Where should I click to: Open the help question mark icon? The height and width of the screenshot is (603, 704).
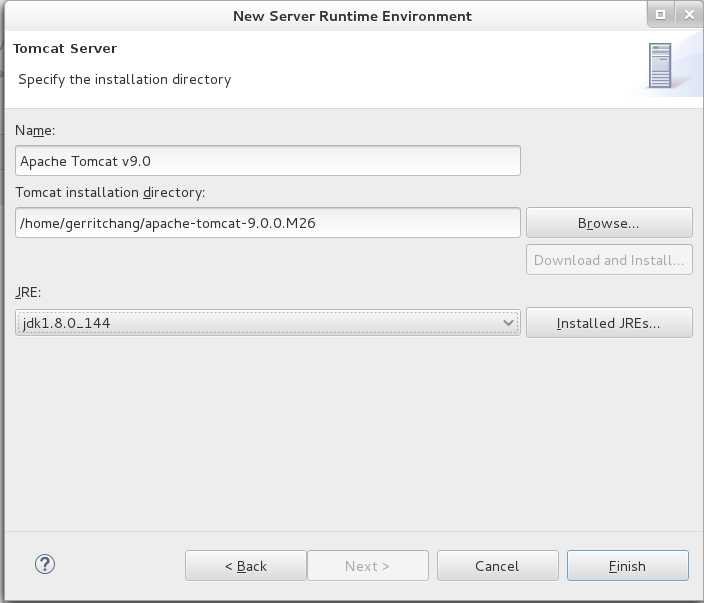coord(45,564)
